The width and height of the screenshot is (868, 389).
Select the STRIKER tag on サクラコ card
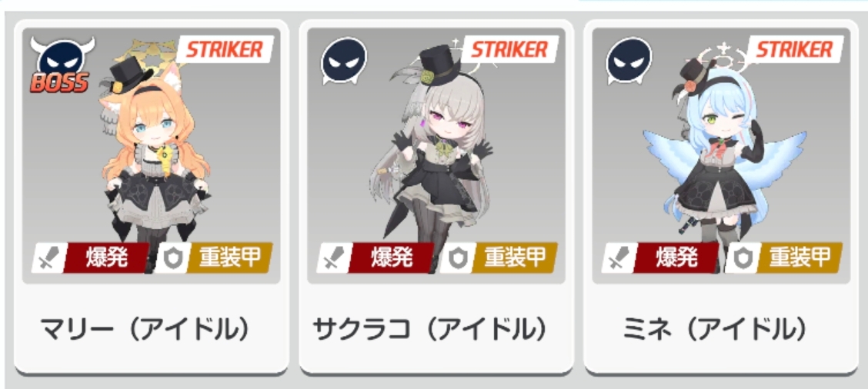(510, 50)
